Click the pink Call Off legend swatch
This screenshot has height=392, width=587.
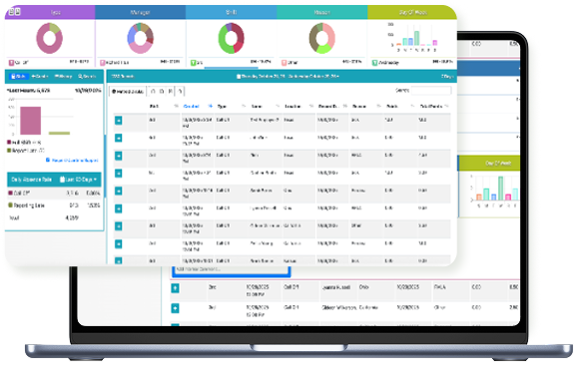click(10, 194)
